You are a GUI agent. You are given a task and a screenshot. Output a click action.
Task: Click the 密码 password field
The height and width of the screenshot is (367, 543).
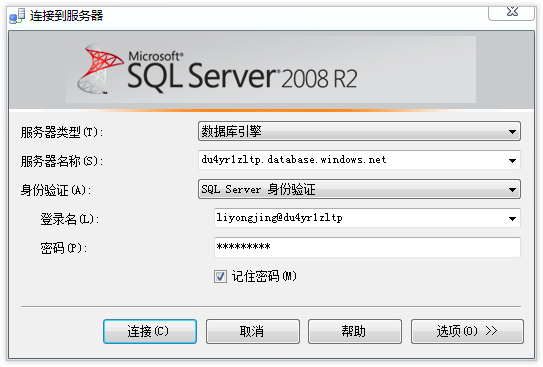coord(367,247)
